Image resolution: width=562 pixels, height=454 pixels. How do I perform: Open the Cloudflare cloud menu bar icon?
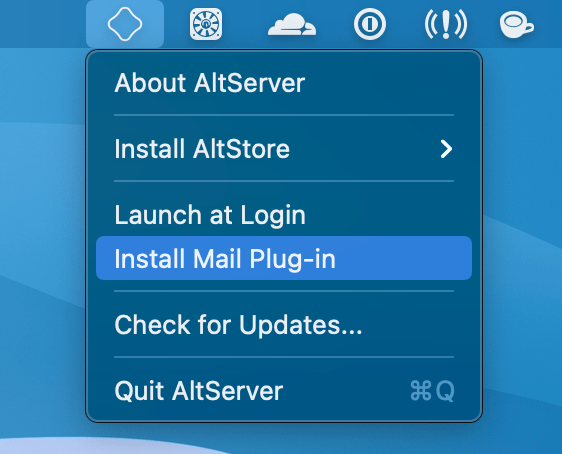292,24
